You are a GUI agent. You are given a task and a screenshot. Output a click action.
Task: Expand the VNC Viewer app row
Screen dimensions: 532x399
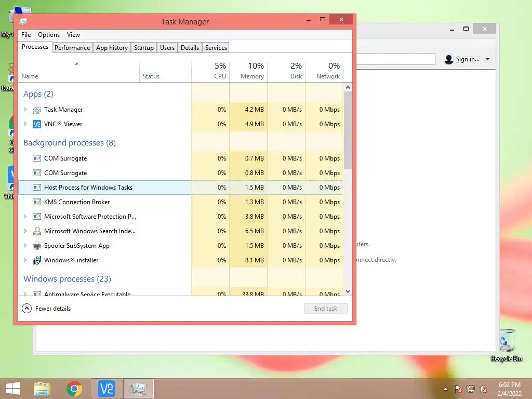click(x=25, y=124)
